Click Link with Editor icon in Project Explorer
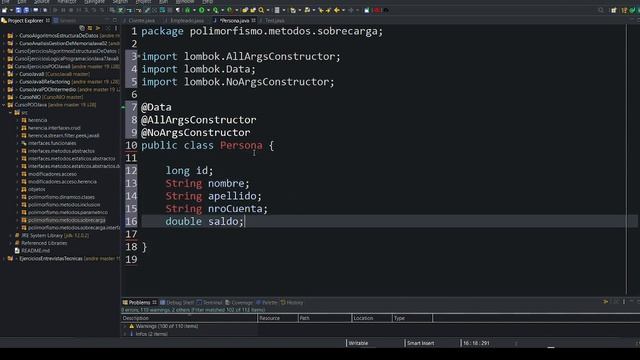Screen dimensions: 640x360 [x=90, y=28]
